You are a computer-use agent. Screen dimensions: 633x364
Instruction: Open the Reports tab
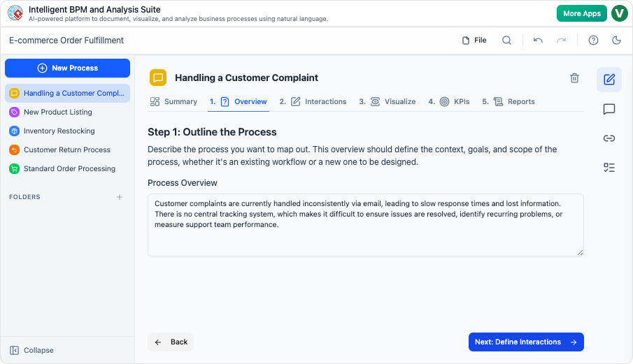coord(508,101)
